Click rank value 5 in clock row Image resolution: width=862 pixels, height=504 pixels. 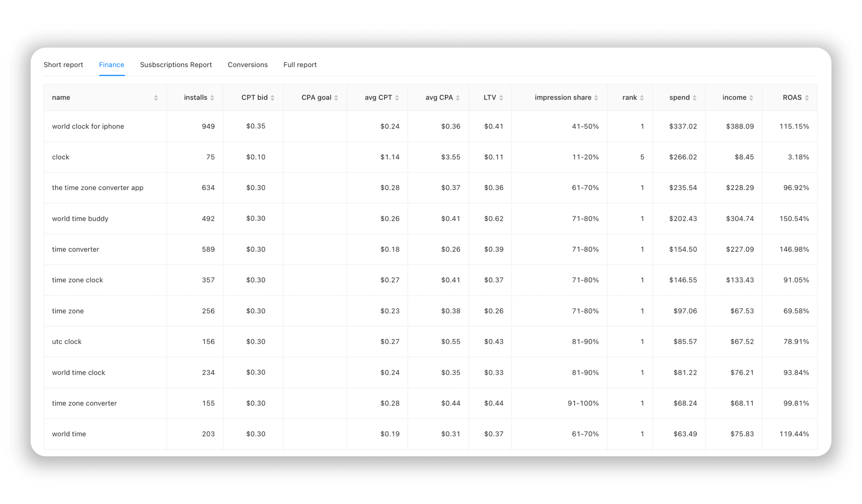[642, 157]
